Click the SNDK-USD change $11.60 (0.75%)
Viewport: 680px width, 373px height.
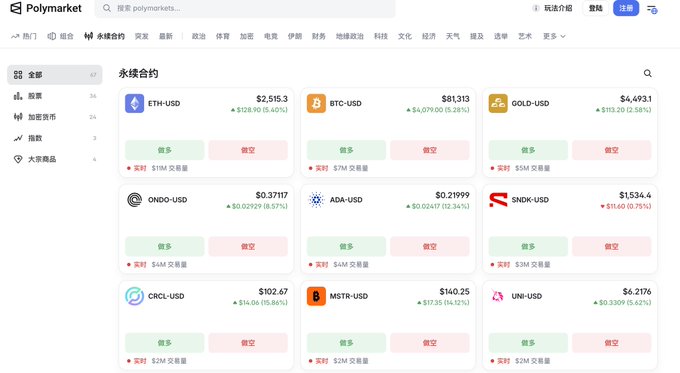click(x=626, y=206)
